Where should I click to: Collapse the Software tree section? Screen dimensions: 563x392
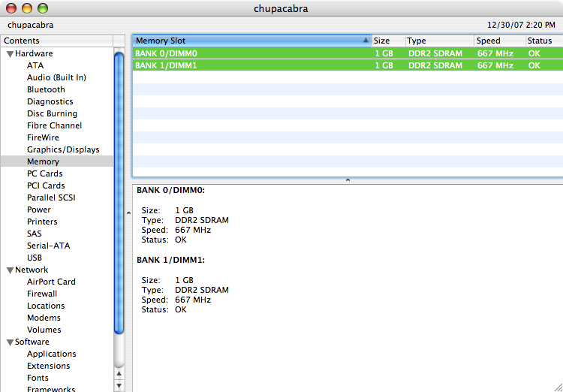click(10, 342)
